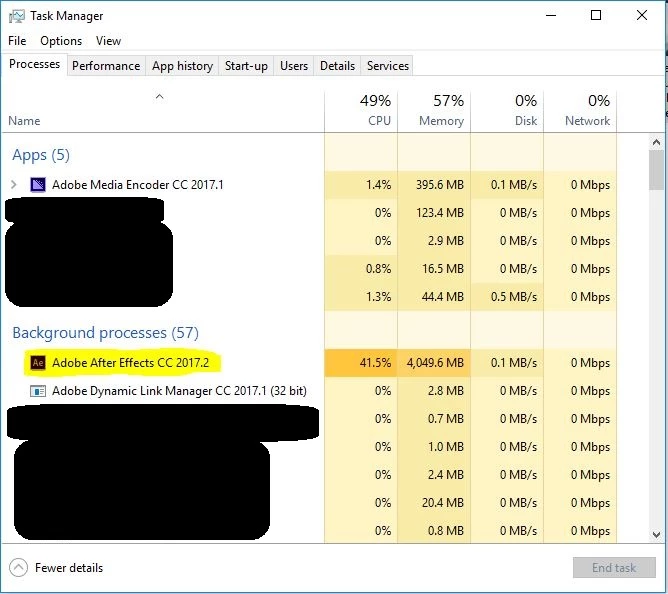Sort by the Memory column header
668x594 pixels.
tap(434, 111)
